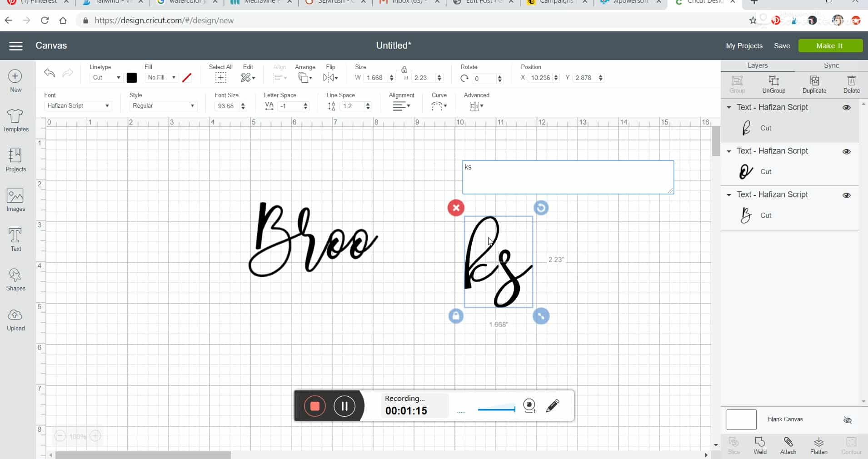Switch to the Edit Post browser tab
Screen dimensions: 868x459
(484, 3)
